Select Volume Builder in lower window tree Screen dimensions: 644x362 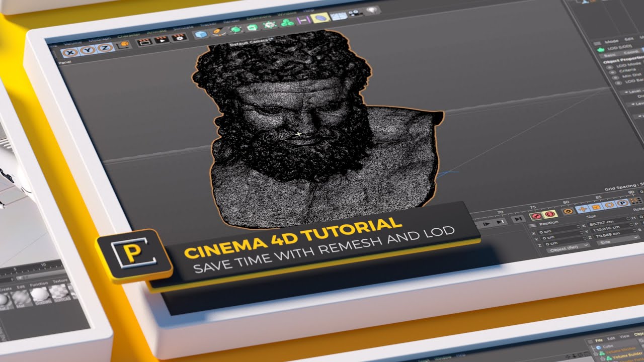(627, 355)
